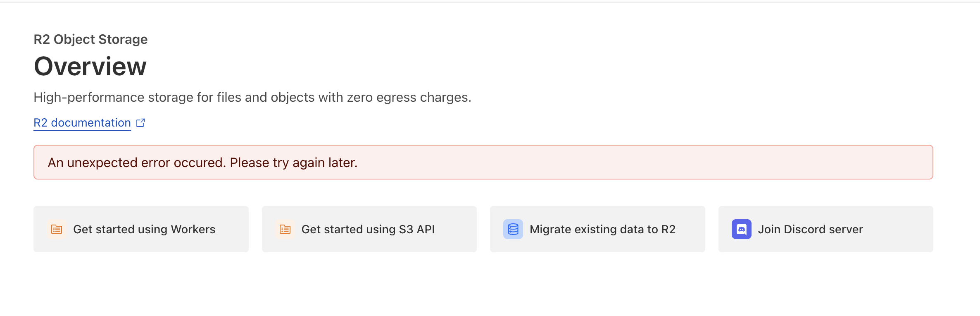Click the blue database migration icon

(x=513, y=229)
